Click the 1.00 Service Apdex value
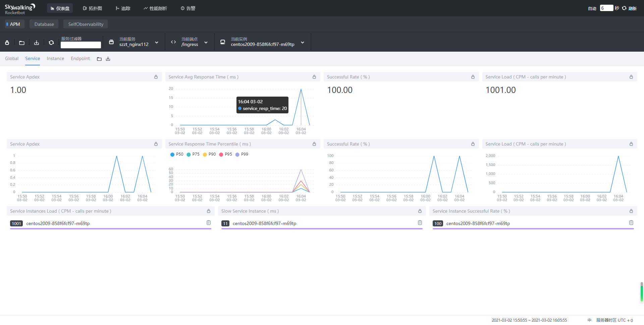Screen dimensions: 644x325 tap(18, 90)
